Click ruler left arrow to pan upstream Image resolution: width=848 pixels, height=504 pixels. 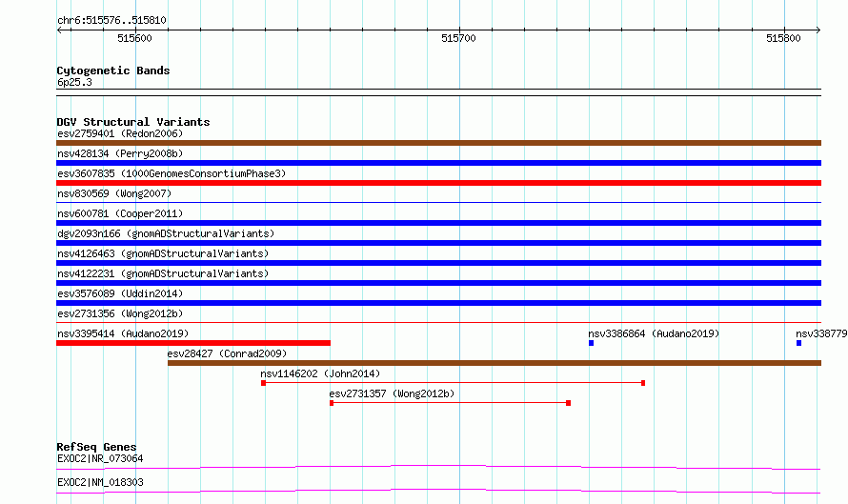(x=59, y=30)
